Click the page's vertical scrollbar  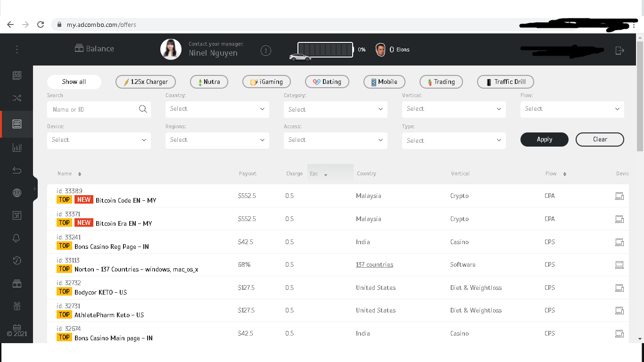pyautogui.click(x=640, y=97)
